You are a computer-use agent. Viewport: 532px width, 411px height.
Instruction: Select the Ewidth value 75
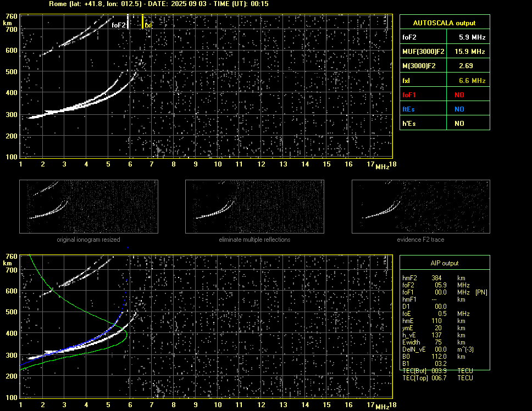point(439,342)
